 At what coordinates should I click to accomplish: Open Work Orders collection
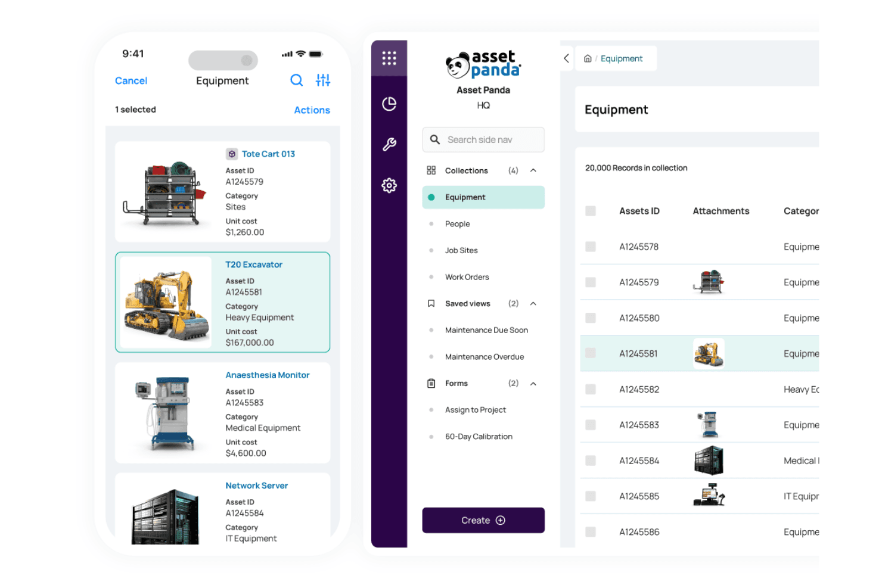(x=467, y=277)
